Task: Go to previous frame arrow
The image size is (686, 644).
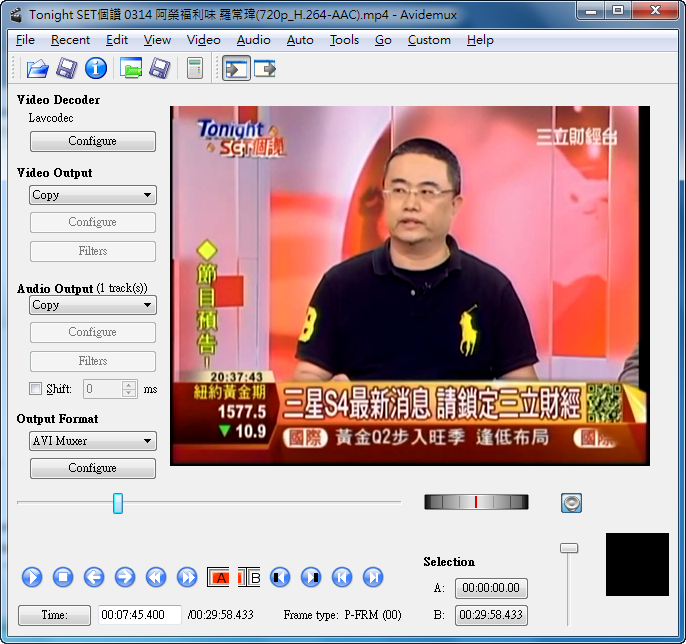Action: (94, 577)
